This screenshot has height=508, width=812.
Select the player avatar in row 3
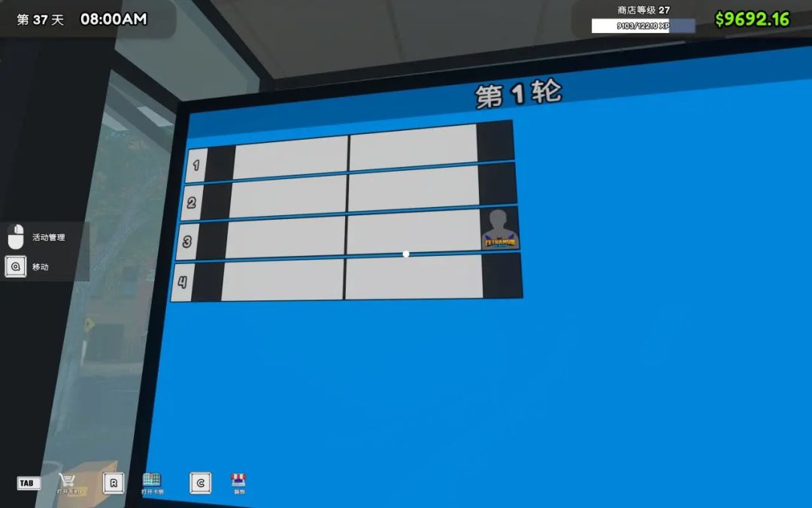499,230
